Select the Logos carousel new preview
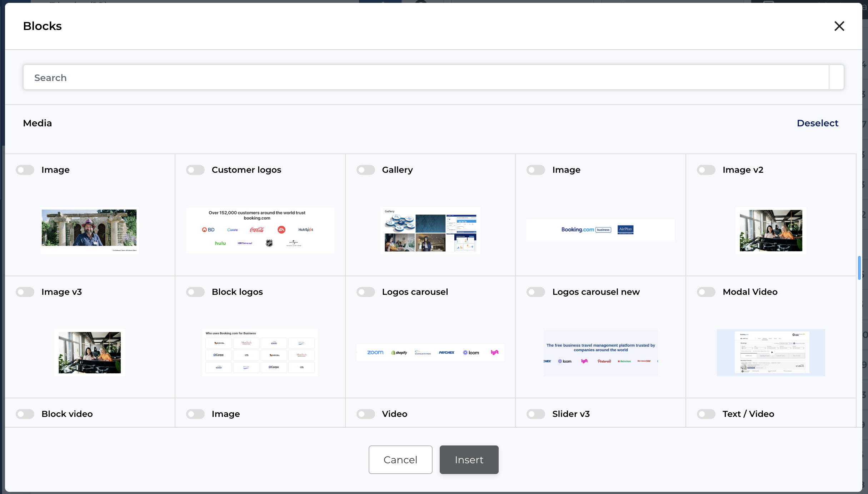868x494 pixels. (600, 352)
